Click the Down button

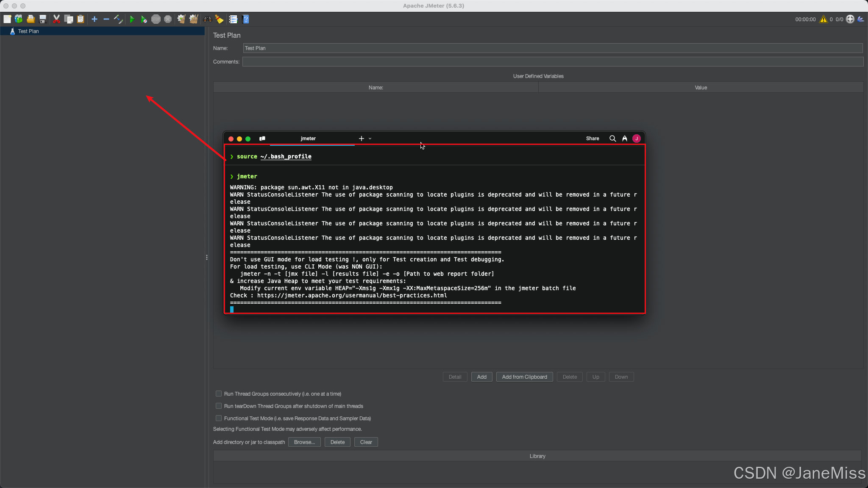[621, 377]
